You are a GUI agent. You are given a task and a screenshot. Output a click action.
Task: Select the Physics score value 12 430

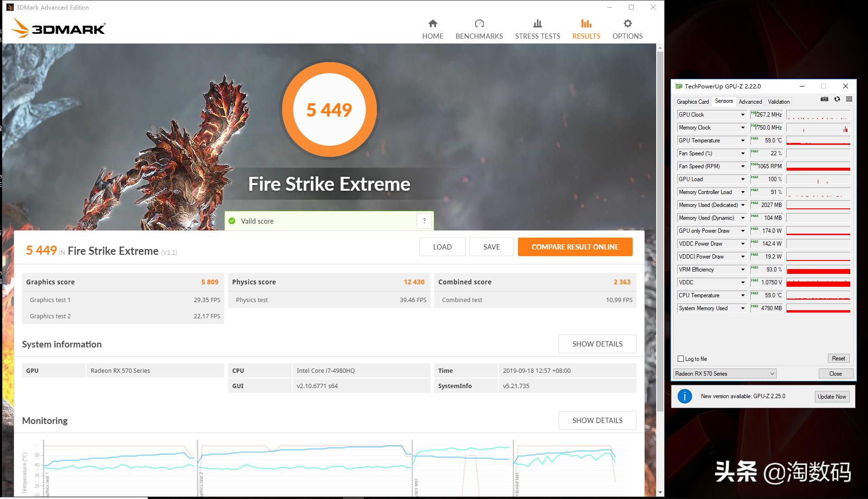click(x=414, y=282)
